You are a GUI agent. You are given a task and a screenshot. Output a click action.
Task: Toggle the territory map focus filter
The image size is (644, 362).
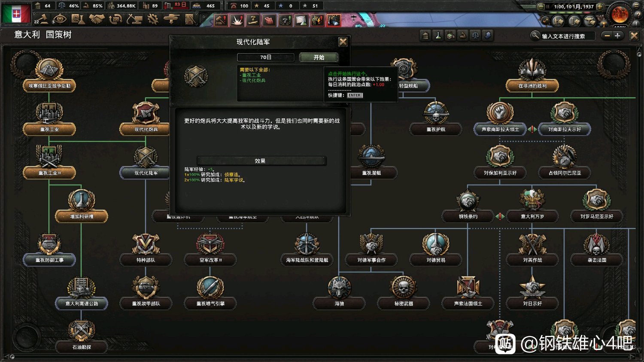click(488, 36)
